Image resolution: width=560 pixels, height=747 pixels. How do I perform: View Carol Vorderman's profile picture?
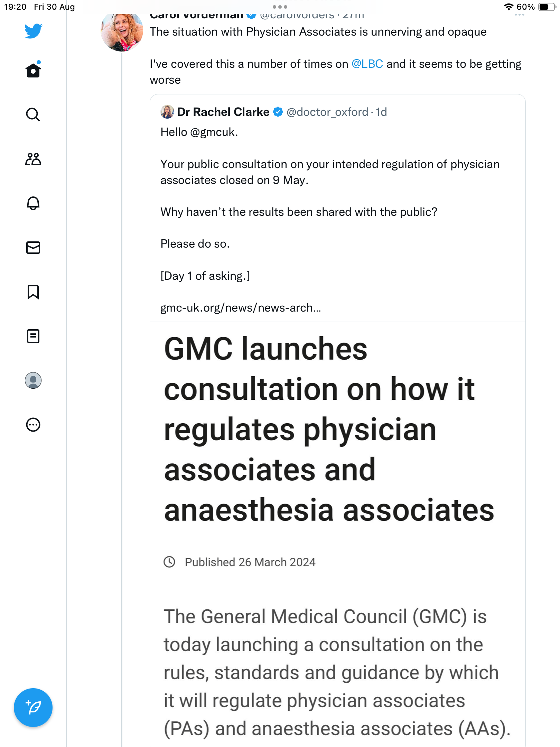tap(122, 31)
